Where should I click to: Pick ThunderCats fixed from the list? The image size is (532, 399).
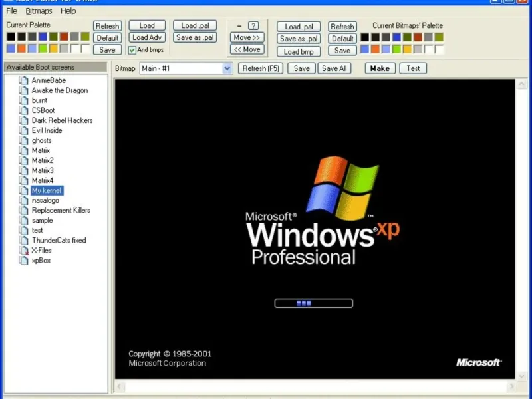(x=59, y=241)
